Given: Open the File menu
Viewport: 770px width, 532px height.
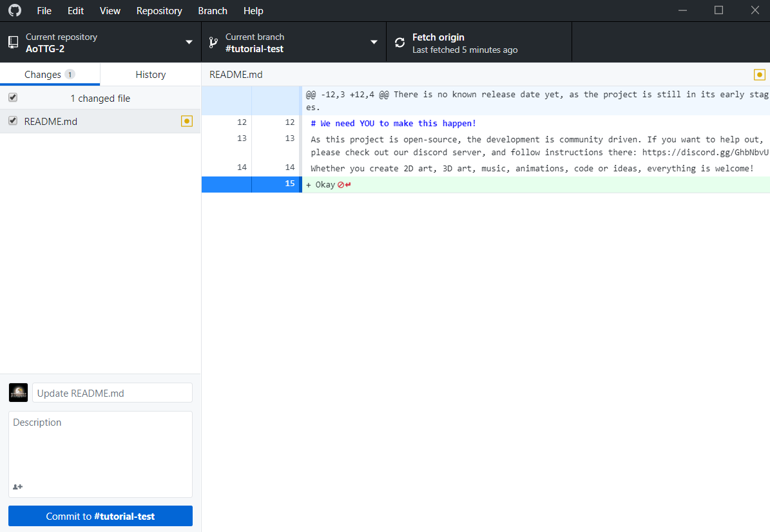Looking at the screenshot, I should click(x=44, y=11).
